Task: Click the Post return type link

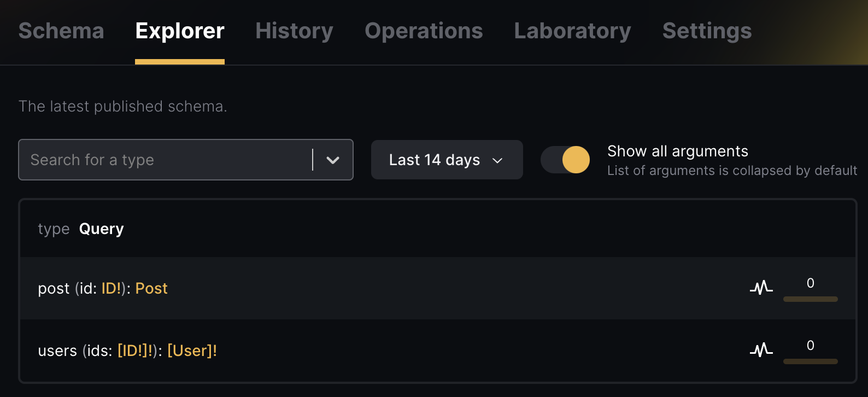Action: (x=151, y=288)
